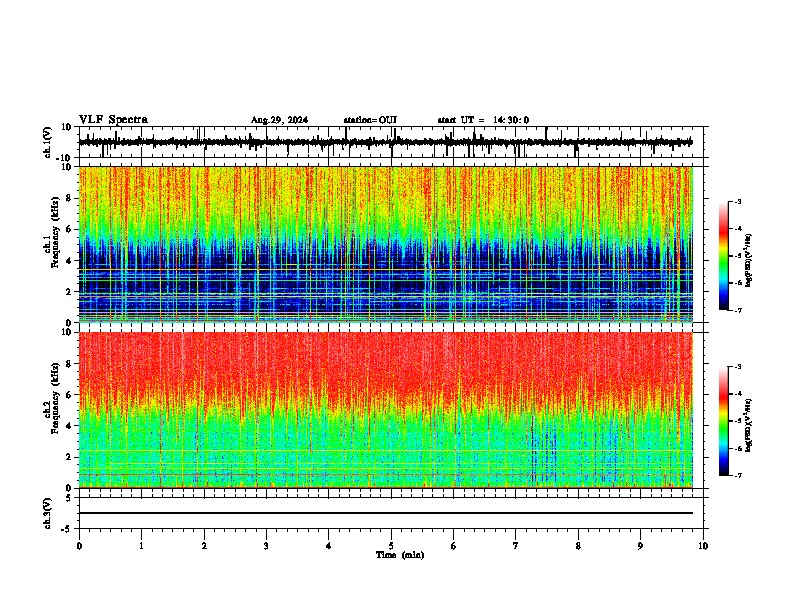This screenshot has height=612, width=792.
Task: Select the "start UT = 14:30: 0" text
Action: pyautogui.click(x=483, y=120)
